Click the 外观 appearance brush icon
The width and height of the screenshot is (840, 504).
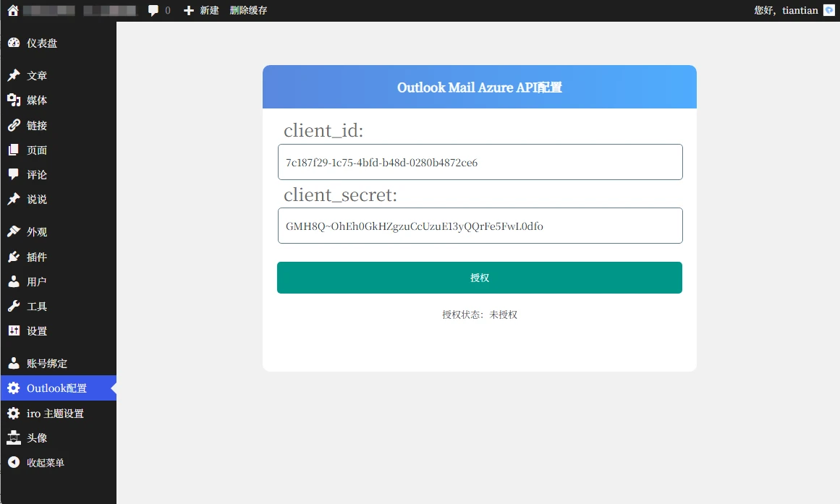click(14, 232)
